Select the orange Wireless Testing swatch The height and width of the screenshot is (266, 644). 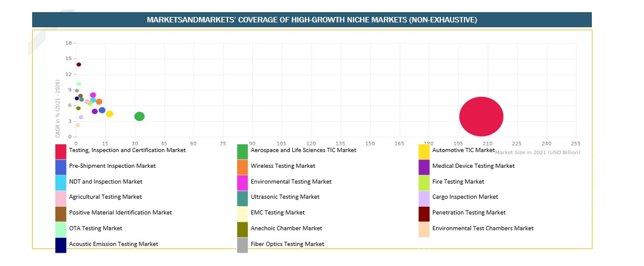242,167
